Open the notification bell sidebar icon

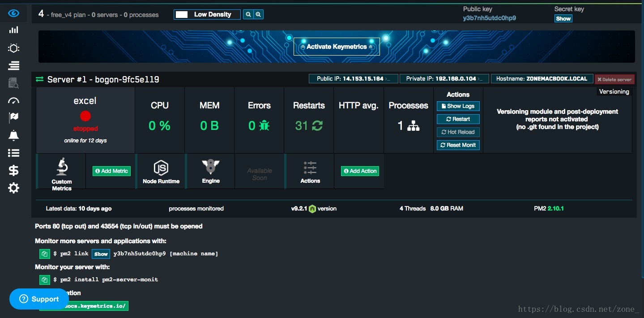14,135
